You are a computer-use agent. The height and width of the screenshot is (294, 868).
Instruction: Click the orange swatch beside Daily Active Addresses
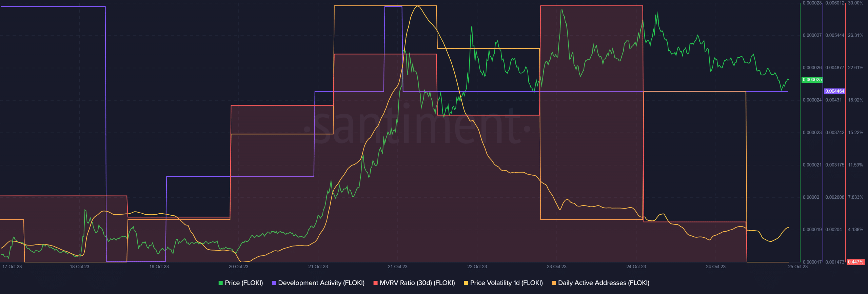554,283
